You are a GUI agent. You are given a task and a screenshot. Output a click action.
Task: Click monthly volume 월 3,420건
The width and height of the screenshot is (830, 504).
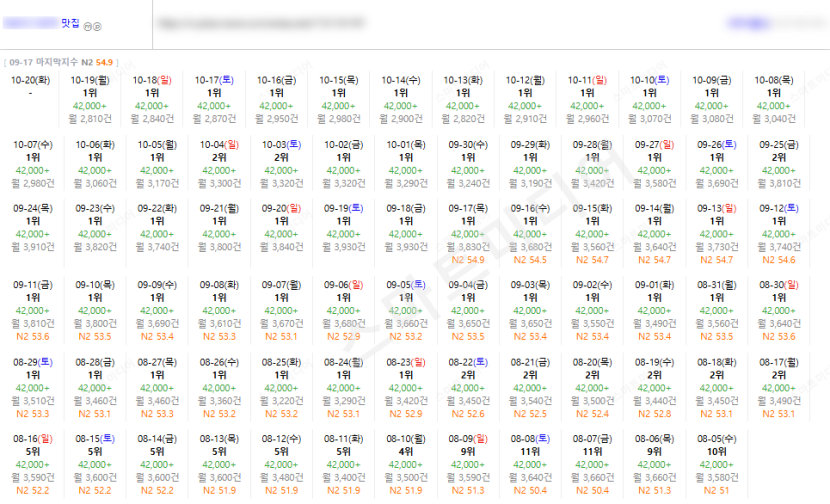(x=592, y=183)
